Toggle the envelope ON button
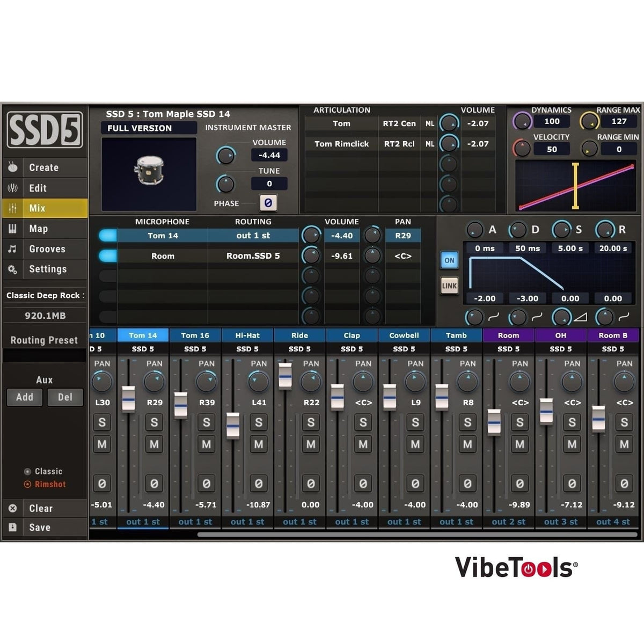The width and height of the screenshot is (644, 644). coord(449,260)
